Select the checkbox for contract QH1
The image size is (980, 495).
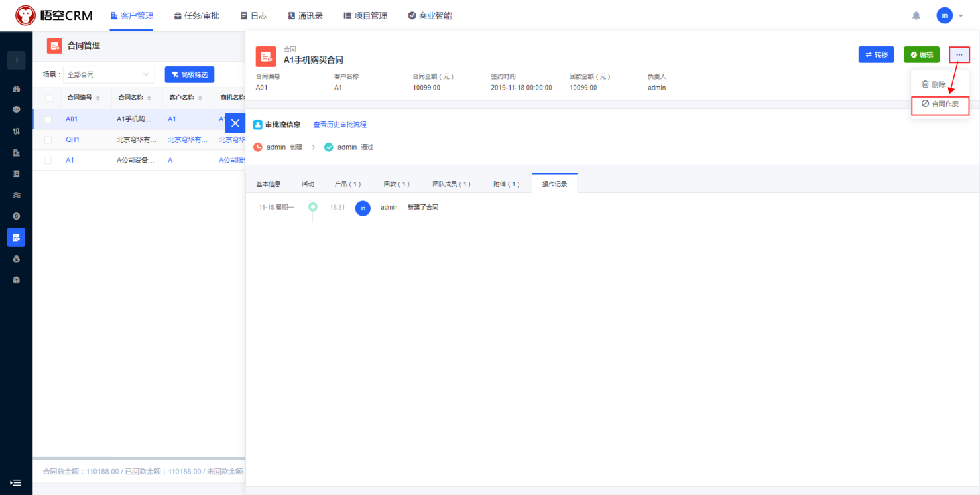pos(48,140)
